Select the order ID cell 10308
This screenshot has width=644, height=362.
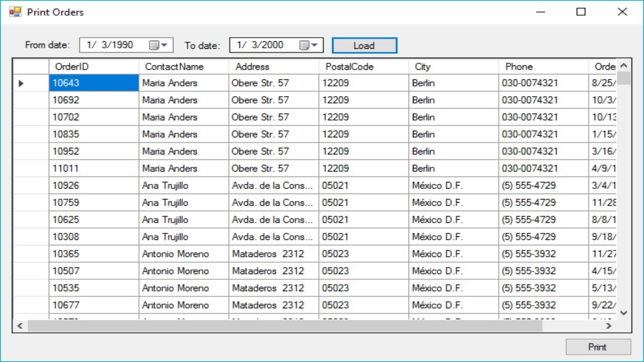(94, 237)
